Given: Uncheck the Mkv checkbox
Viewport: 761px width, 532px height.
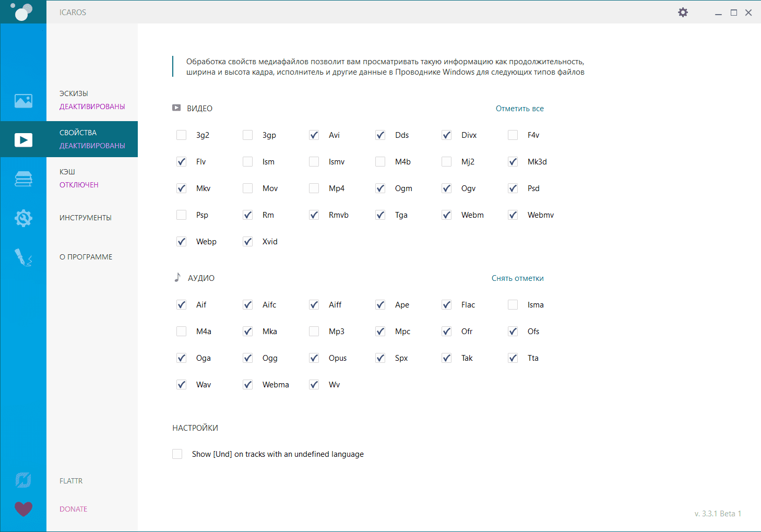Looking at the screenshot, I should (182, 188).
